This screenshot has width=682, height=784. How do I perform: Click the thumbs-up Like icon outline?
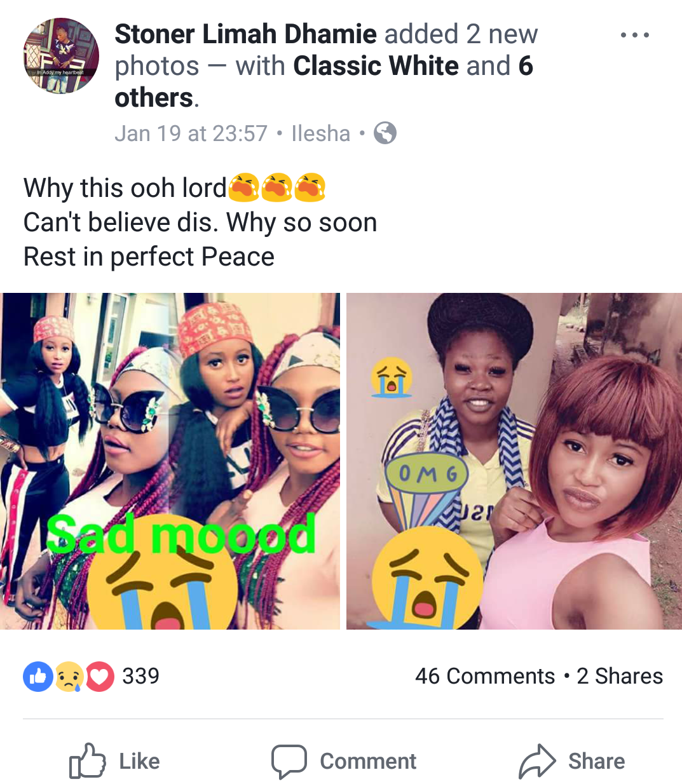[87, 760]
